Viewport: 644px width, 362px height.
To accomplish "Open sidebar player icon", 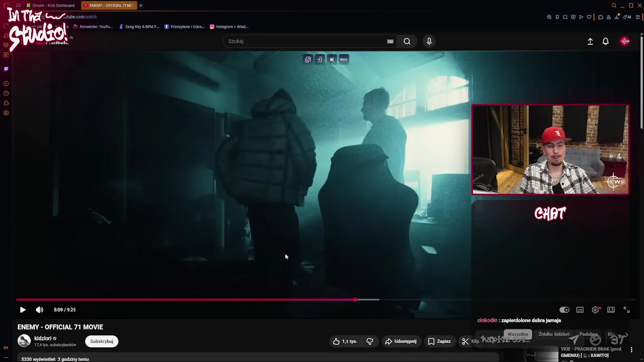I will [x=6, y=83].
